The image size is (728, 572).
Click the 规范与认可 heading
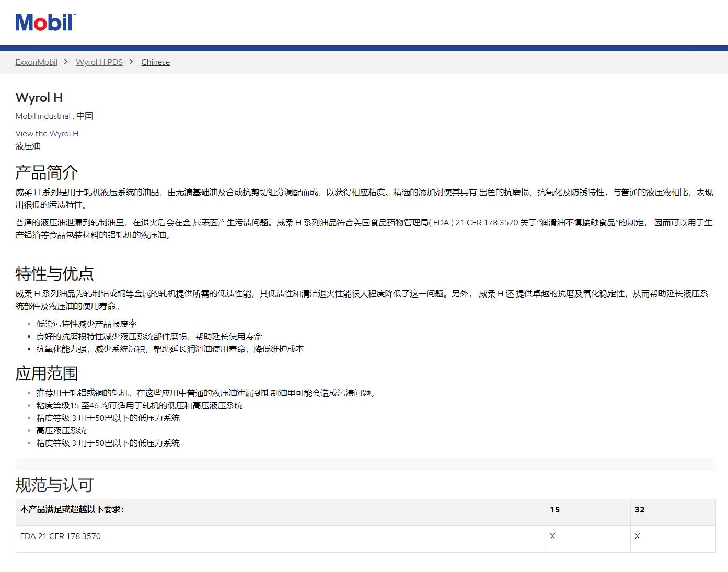[55, 485]
